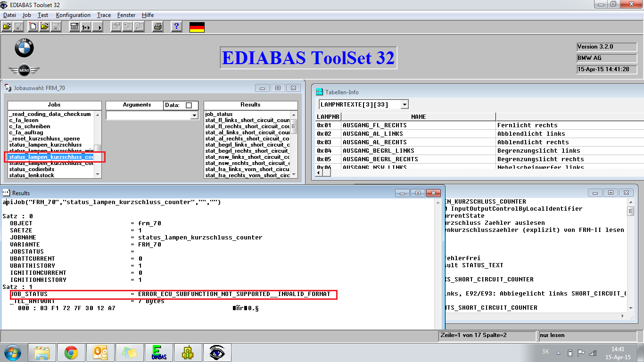The width and height of the screenshot is (644, 362).
Task: Toggle the Data checkbox
Action: 189,105
